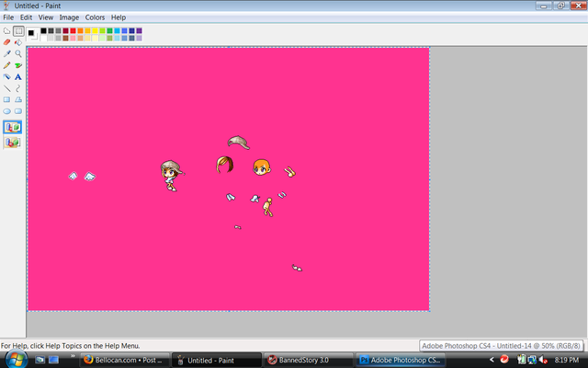Image resolution: width=588 pixels, height=368 pixels.
Task: Open the View menu
Action: [x=46, y=17]
